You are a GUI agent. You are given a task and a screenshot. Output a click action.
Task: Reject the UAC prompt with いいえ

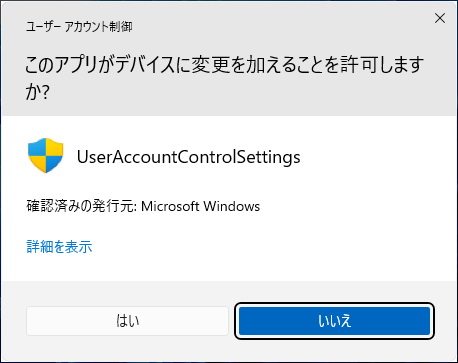click(334, 321)
